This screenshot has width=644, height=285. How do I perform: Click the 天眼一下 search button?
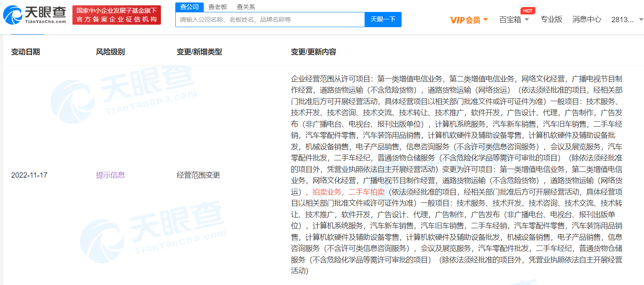click(383, 19)
